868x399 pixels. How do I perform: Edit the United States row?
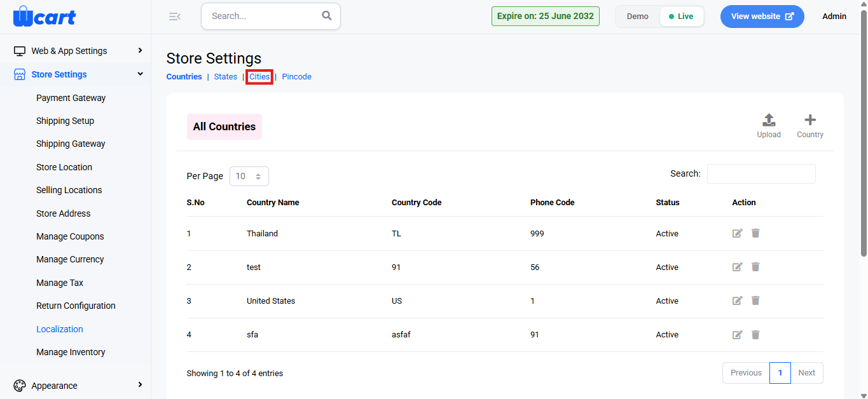tap(738, 301)
